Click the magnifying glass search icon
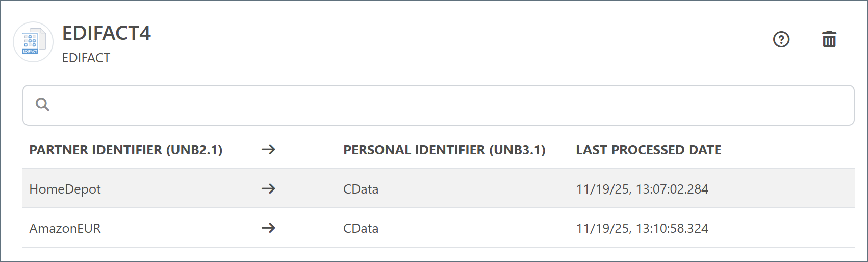This screenshot has width=868, height=262. pyautogui.click(x=42, y=105)
